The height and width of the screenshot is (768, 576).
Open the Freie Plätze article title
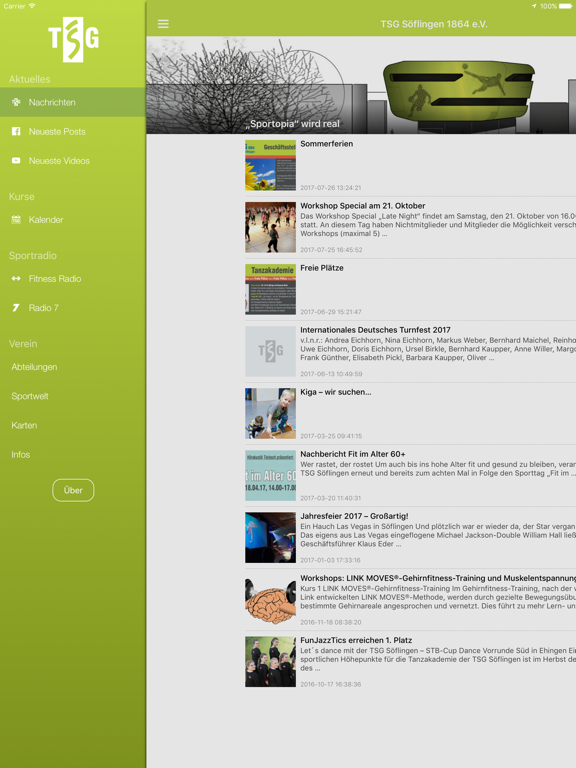click(322, 268)
